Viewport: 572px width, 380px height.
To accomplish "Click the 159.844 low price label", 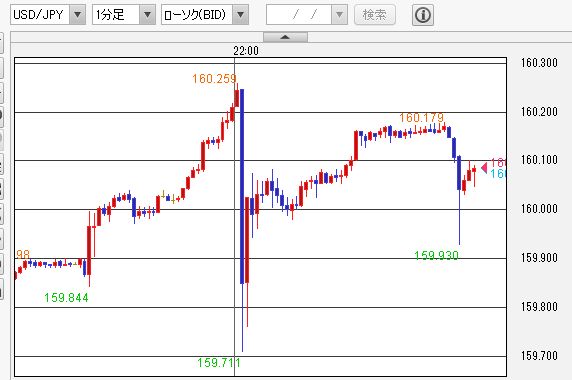I will point(66,298).
